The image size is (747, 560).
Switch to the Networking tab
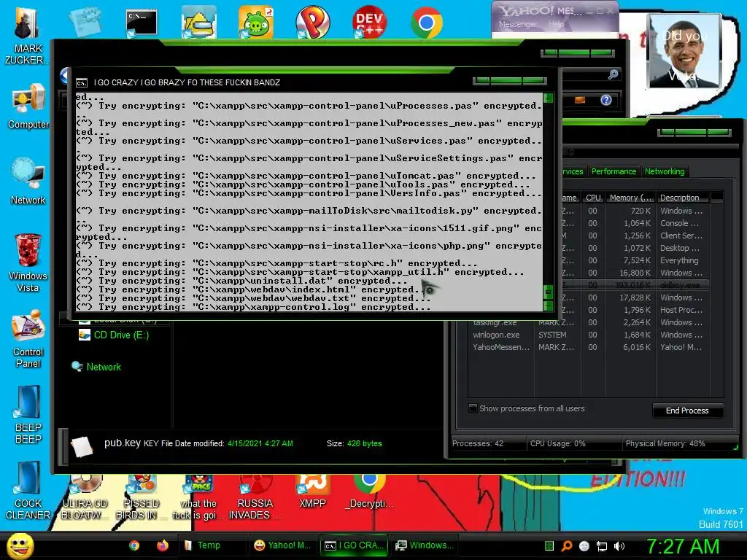tap(665, 171)
